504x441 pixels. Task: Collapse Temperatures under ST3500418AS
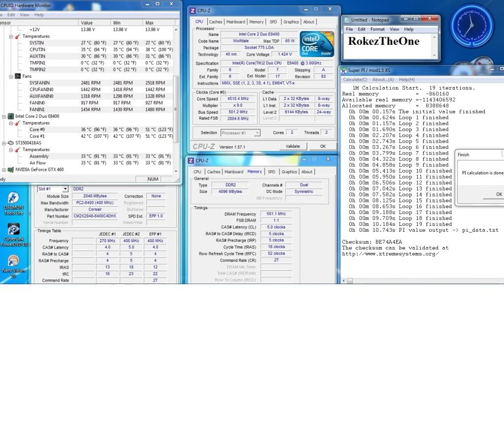click(x=11, y=150)
